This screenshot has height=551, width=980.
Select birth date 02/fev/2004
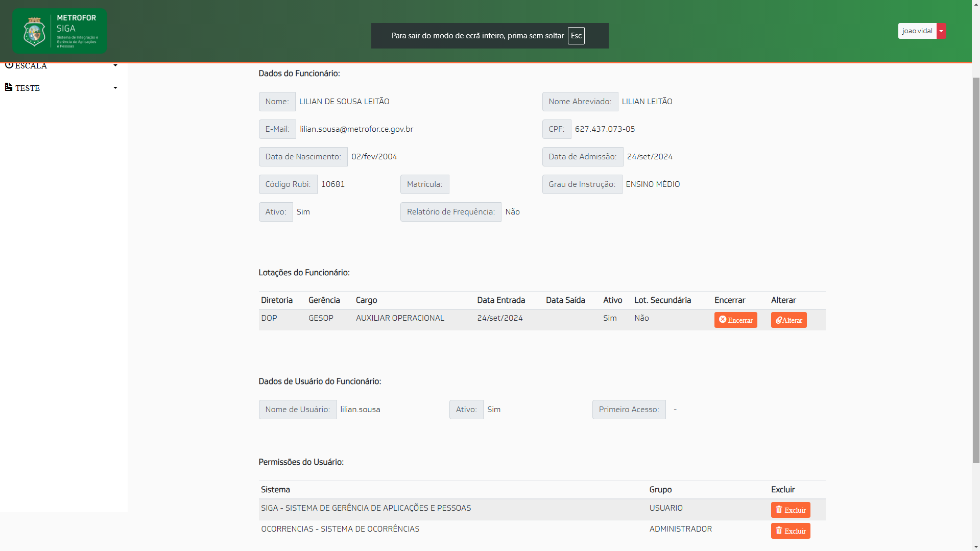pyautogui.click(x=374, y=157)
